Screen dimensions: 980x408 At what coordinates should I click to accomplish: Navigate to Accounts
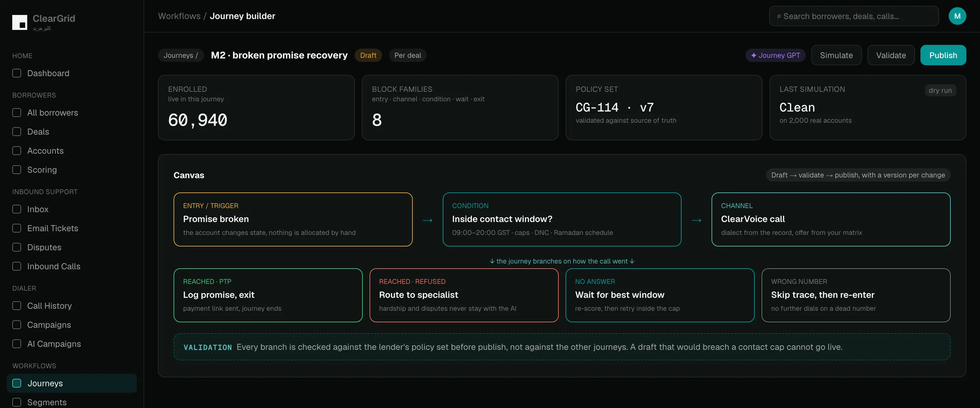(x=71, y=151)
